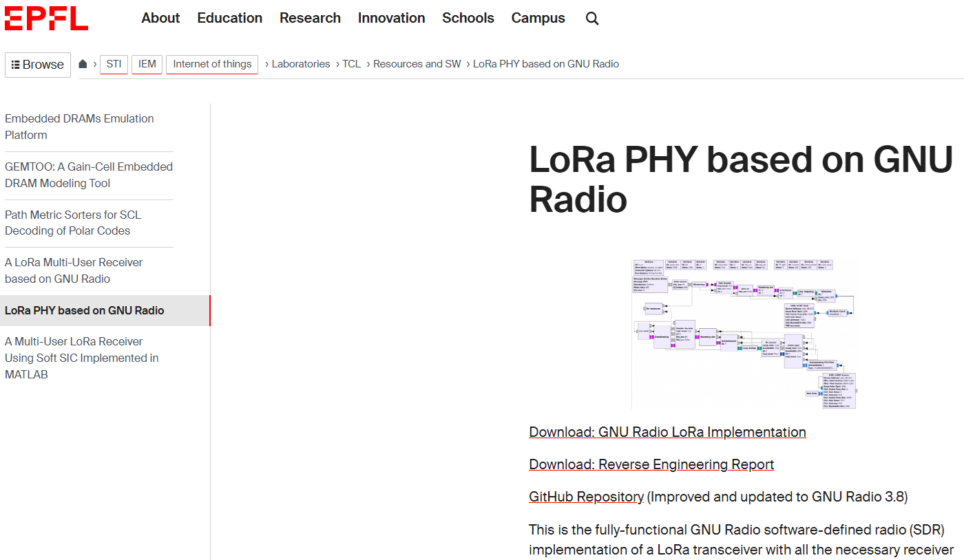Open the search magnifier icon

pos(592,19)
